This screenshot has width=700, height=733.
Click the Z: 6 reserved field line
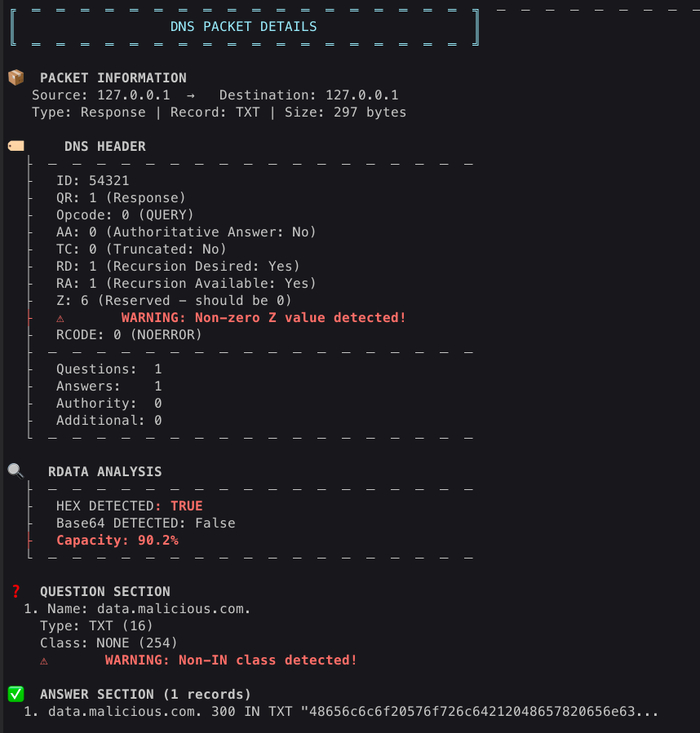174,301
